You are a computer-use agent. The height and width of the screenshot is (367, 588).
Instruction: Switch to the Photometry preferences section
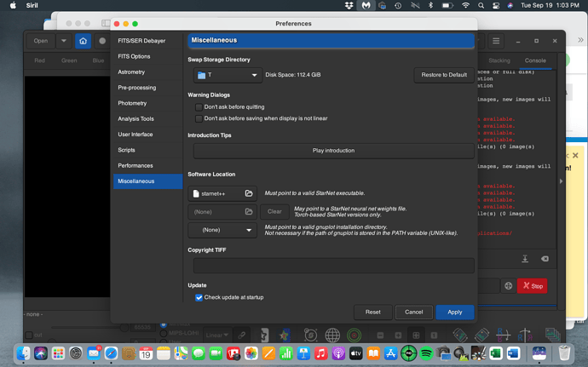pos(132,103)
